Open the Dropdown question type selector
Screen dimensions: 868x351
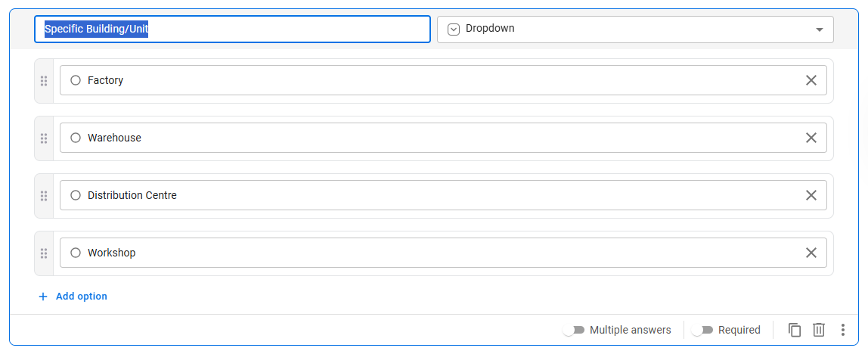pos(634,29)
